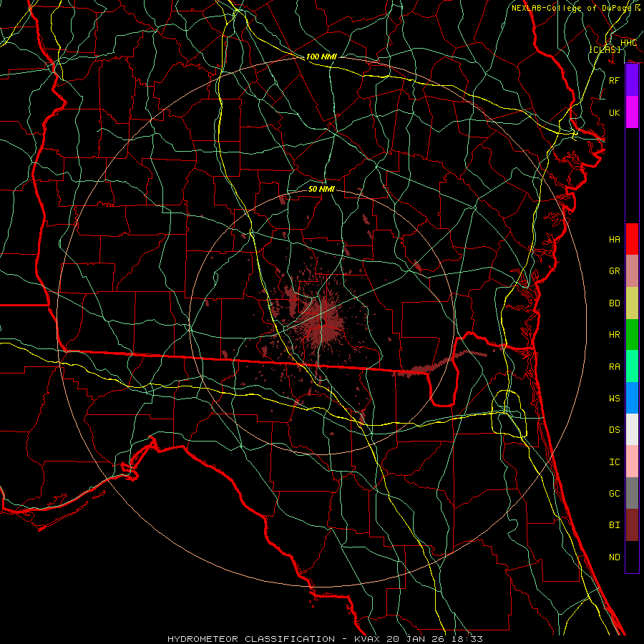This screenshot has height=644, width=644.
Task: Click the DS white legend swatch
Action: (x=632, y=429)
